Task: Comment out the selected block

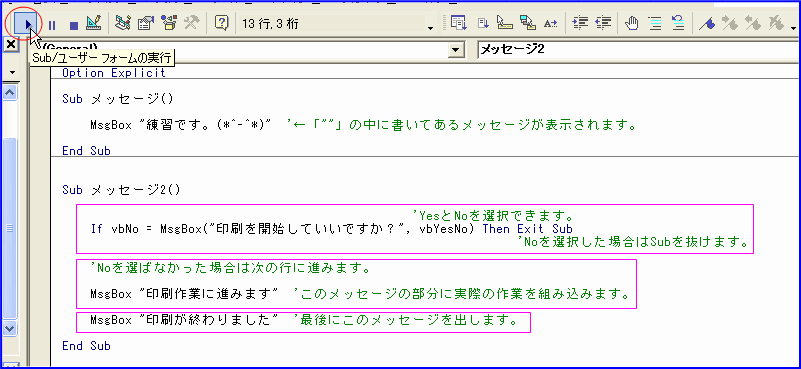Action: (x=655, y=24)
